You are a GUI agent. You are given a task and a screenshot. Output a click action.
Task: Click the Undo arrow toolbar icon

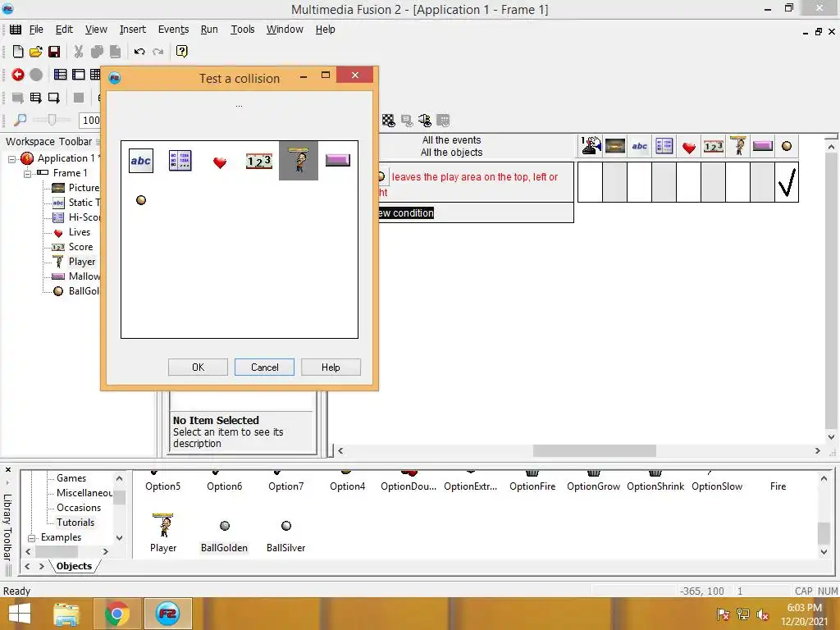[139, 52]
